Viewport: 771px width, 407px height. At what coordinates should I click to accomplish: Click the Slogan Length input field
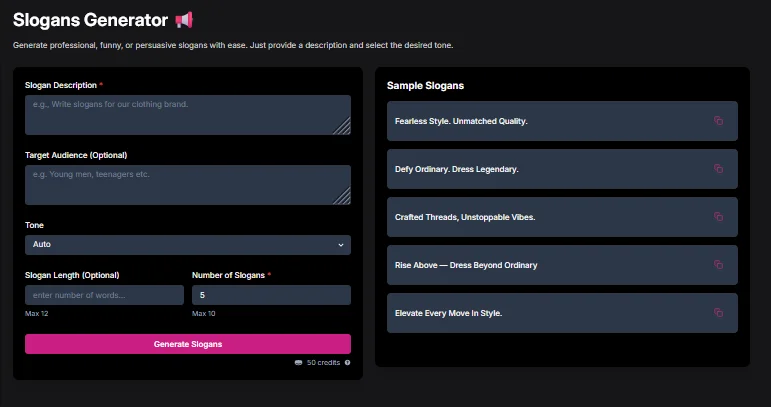click(x=104, y=295)
